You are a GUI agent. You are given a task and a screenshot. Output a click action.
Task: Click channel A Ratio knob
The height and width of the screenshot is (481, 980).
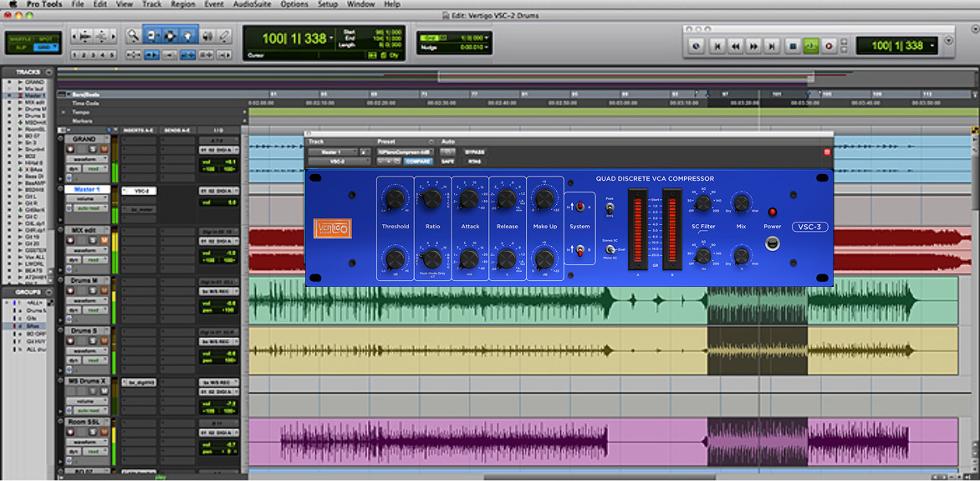coord(431,200)
